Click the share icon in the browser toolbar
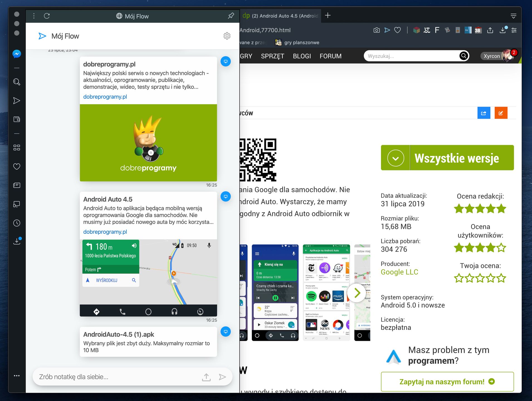Image resolution: width=532 pixels, height=401 pixels. coord(490,30)
